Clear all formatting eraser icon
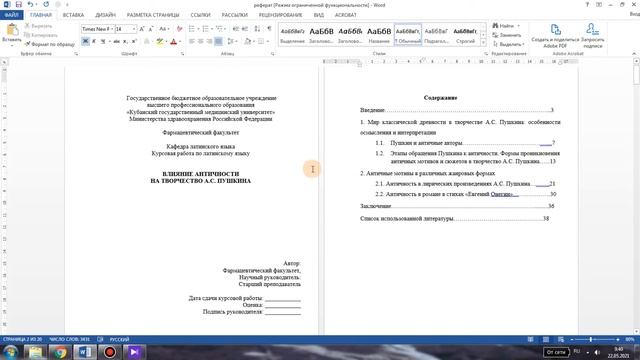 [179, 29]
